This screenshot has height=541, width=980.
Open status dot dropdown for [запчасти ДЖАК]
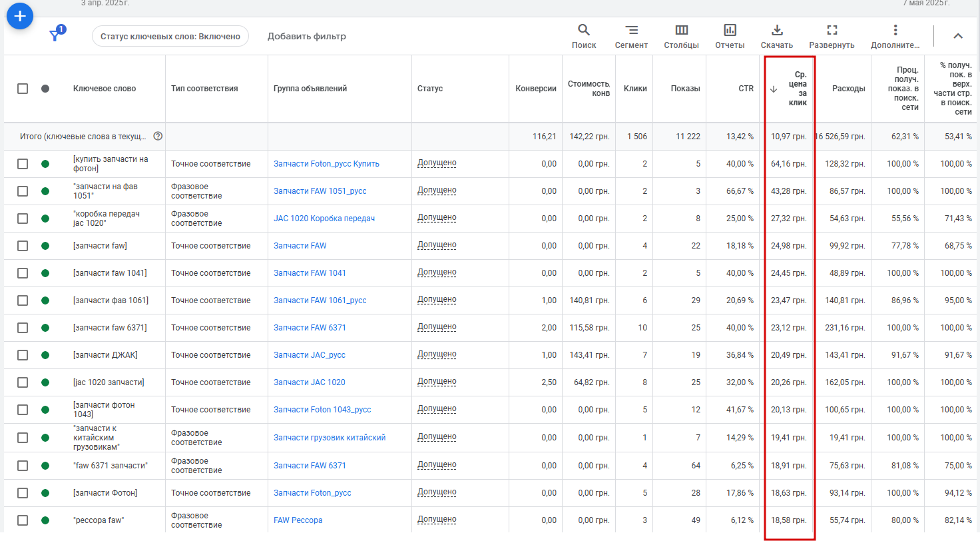45,355
